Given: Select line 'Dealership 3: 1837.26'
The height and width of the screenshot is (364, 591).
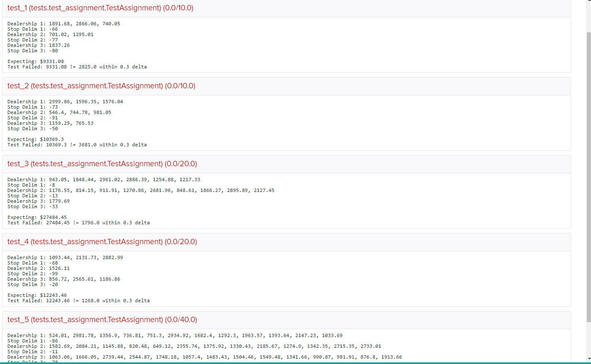Looking at the screenshot, I should [39, 45].
